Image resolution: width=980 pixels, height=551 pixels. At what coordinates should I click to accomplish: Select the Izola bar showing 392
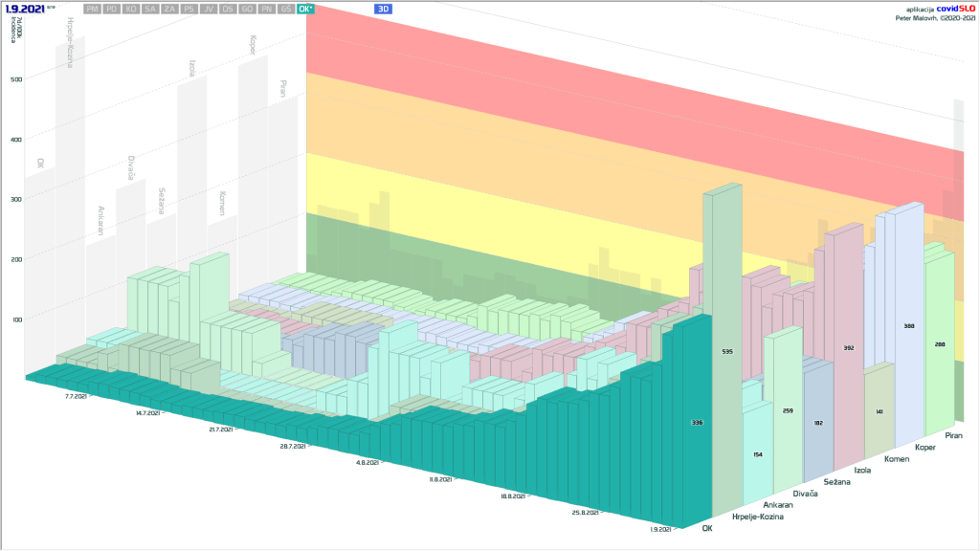(x=848, y=347)
